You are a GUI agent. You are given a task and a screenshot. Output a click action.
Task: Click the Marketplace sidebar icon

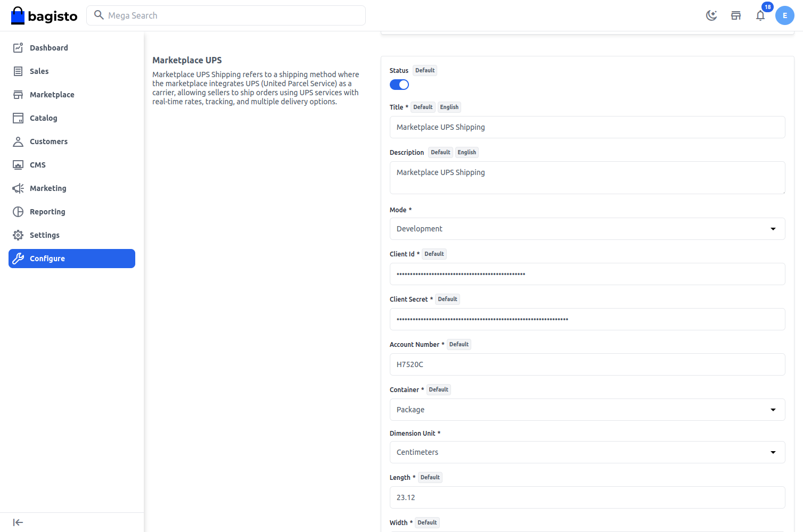point(18,95)
